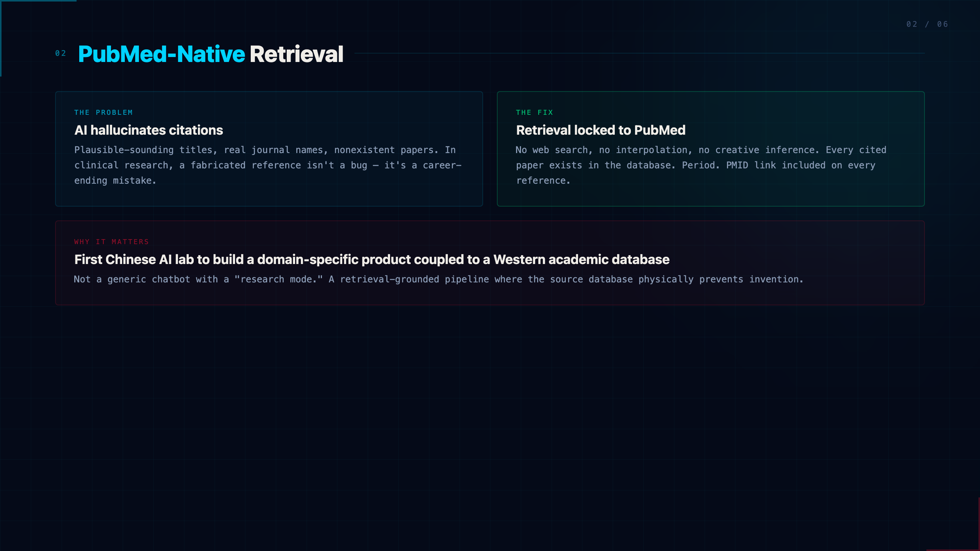Click the slide counter '02 / 06'

927,24
